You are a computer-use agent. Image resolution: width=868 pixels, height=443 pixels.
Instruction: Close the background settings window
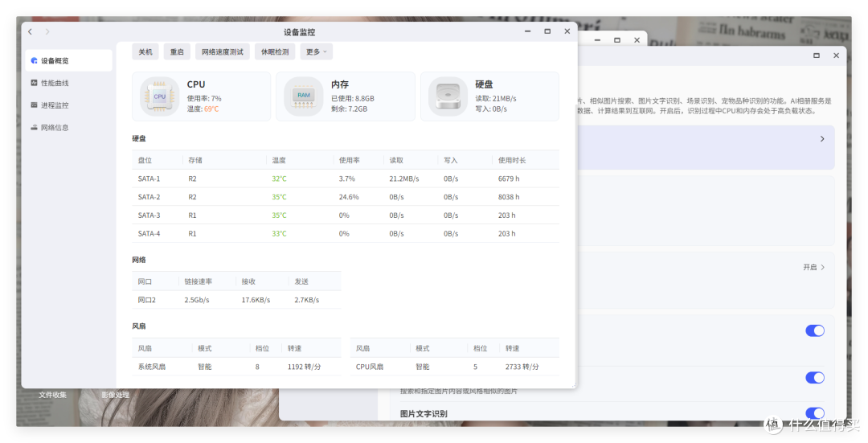point(836,55)
